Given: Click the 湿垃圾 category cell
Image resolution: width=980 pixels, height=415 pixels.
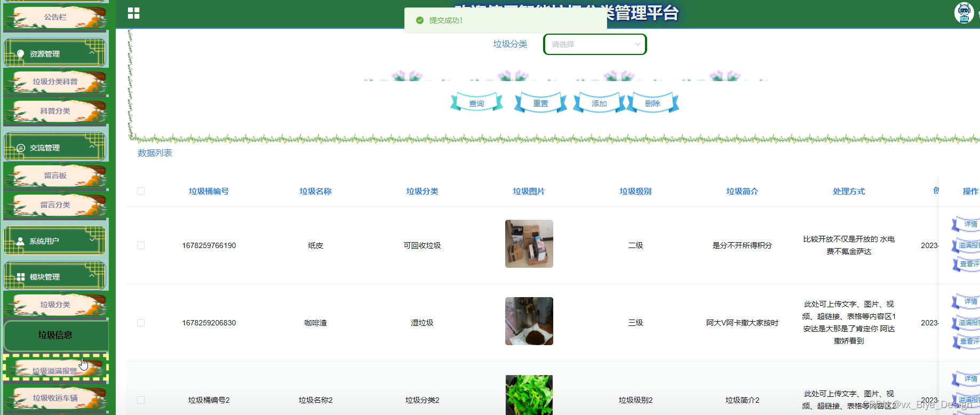Looking at the screenshot, I should pos(423,323).
